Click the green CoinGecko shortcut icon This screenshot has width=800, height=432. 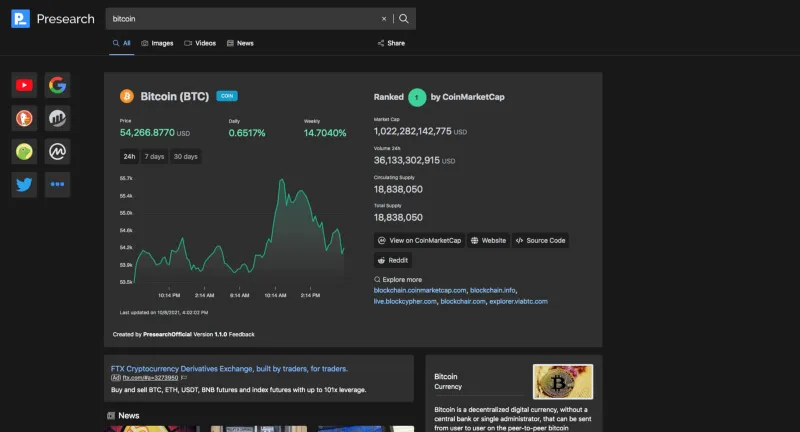pos(24,151)
